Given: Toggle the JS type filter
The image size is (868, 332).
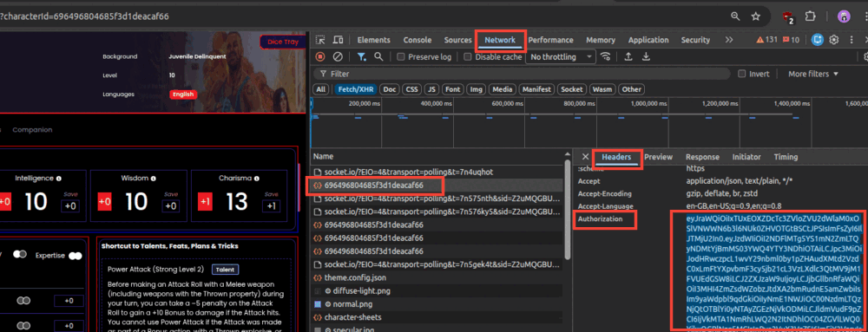Looking at the screenshot, I should 432,89.
